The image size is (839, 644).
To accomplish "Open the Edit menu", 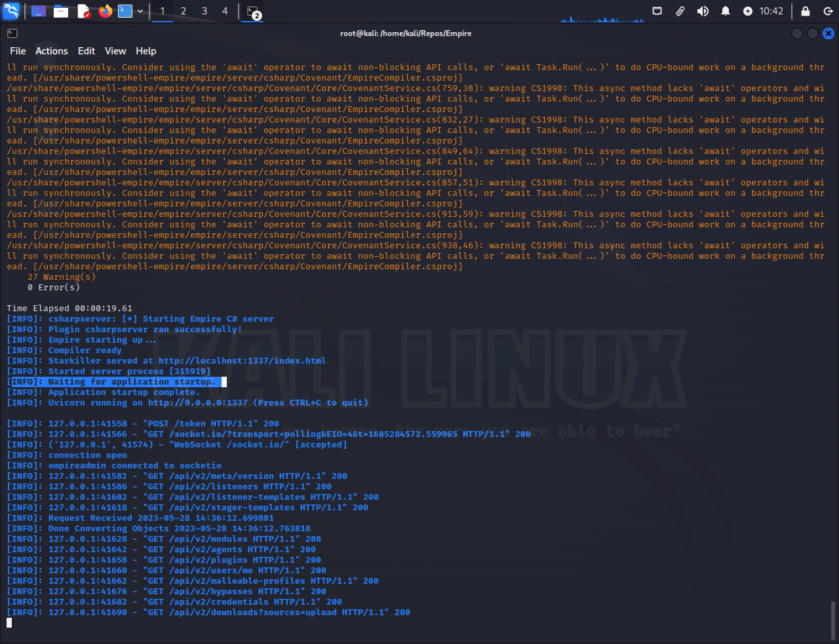I will [x=87, y=51].
